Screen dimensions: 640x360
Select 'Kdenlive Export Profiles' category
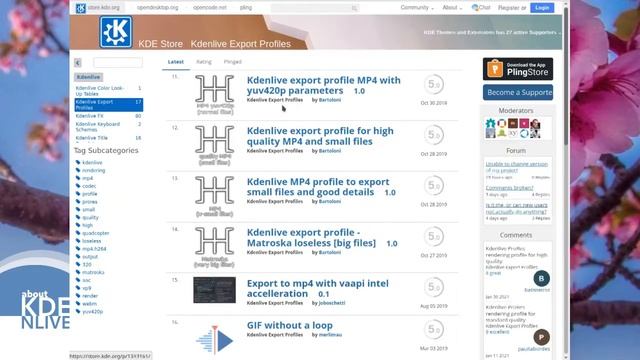pos(109,105)
